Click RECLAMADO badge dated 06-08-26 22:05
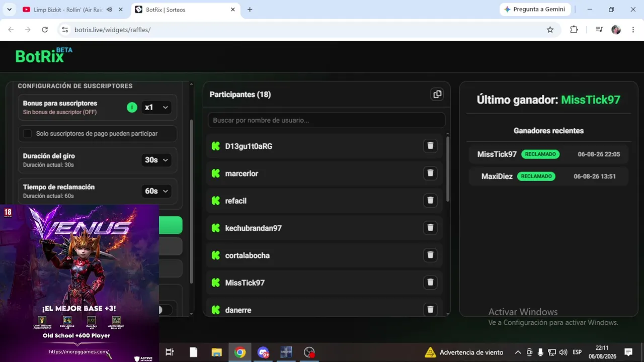Image resolution: width=644 pixels, height=362 pixels. tap(540, 154)
